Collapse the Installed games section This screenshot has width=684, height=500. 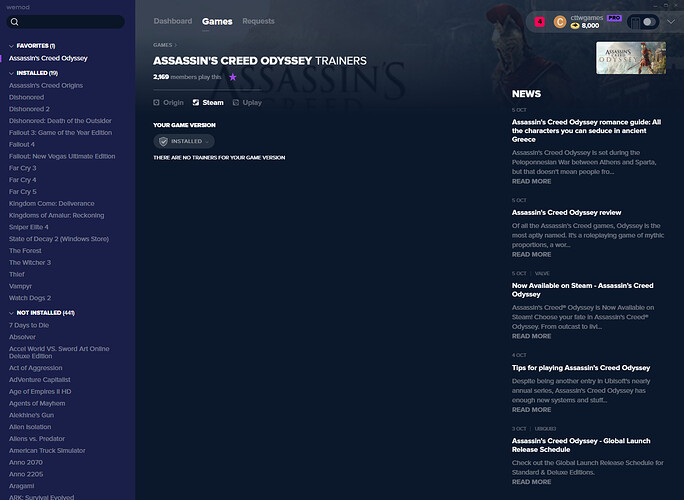11,73
